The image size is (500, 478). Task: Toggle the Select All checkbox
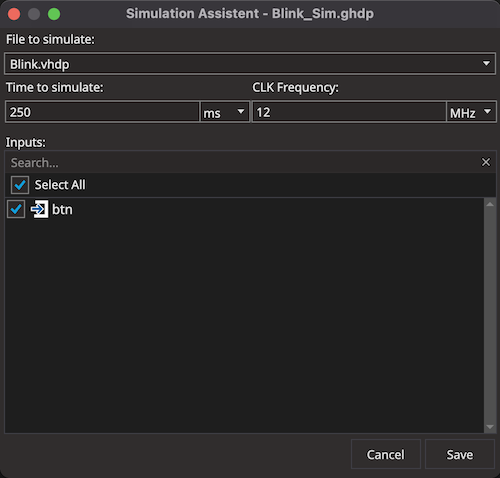20,185
